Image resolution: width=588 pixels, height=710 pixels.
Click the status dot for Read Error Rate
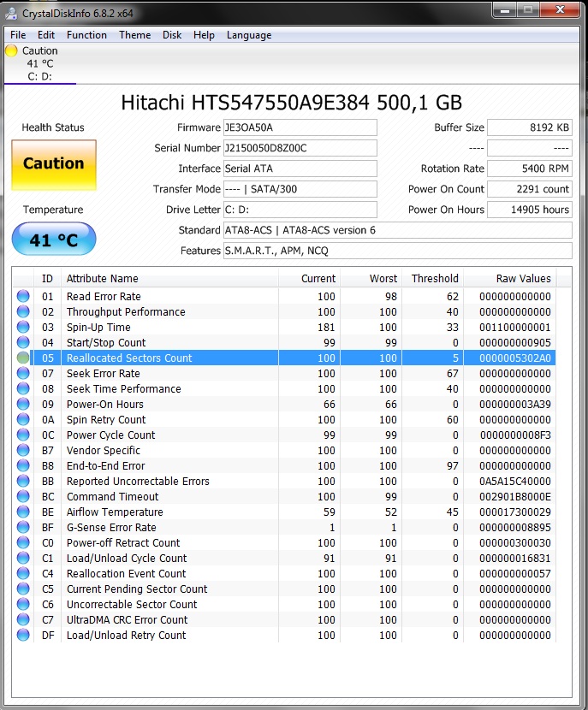click(23, 296)
